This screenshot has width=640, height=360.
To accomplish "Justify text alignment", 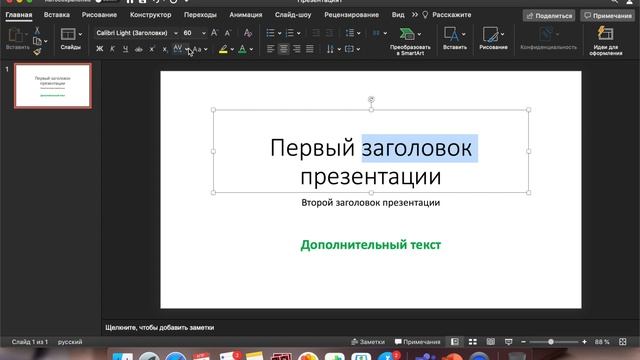I will pyautogui.click(x=310, y=49).
